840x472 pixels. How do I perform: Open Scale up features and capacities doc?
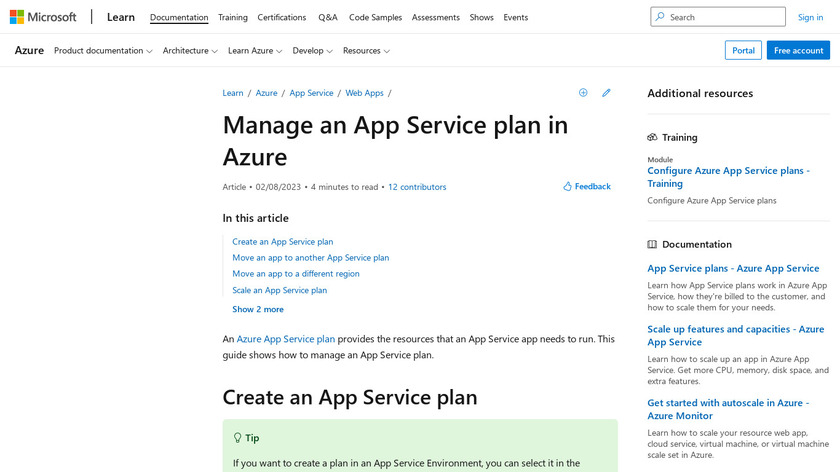pos(736,335)
